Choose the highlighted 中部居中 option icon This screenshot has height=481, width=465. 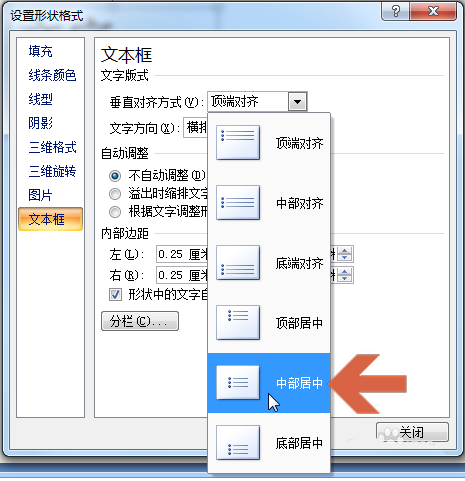click(238, 382)
